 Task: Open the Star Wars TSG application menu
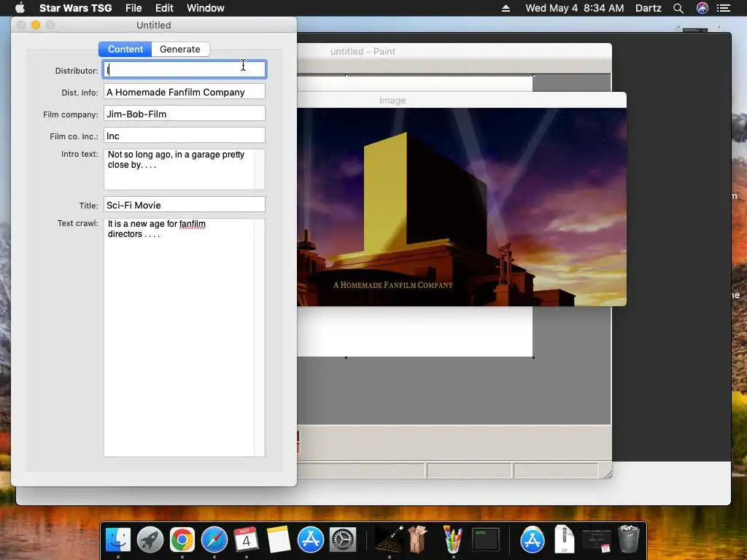[75, 8]
